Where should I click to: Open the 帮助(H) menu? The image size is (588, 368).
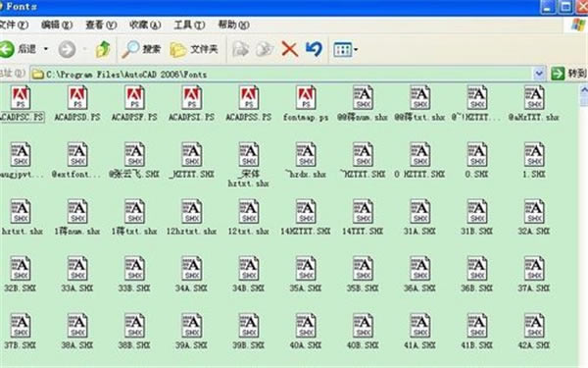click(233, 25)
